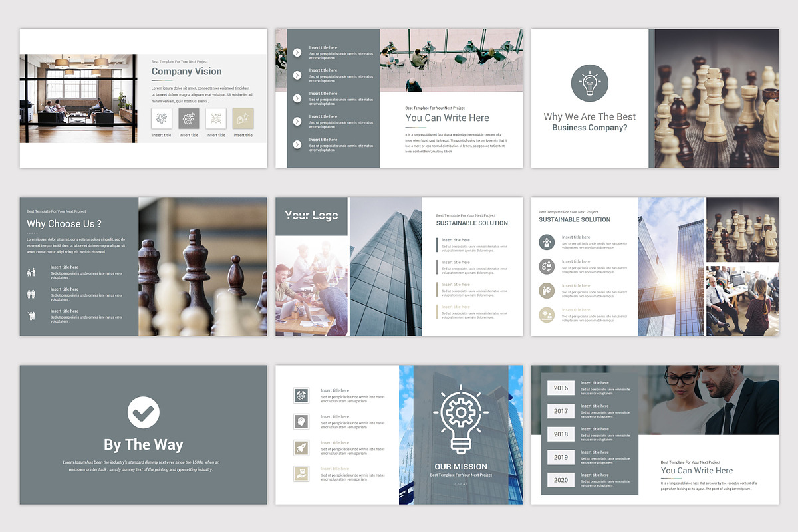
Task: Click Best Template For Your Next Project below OUR MISSION
Action: [461, 475]
